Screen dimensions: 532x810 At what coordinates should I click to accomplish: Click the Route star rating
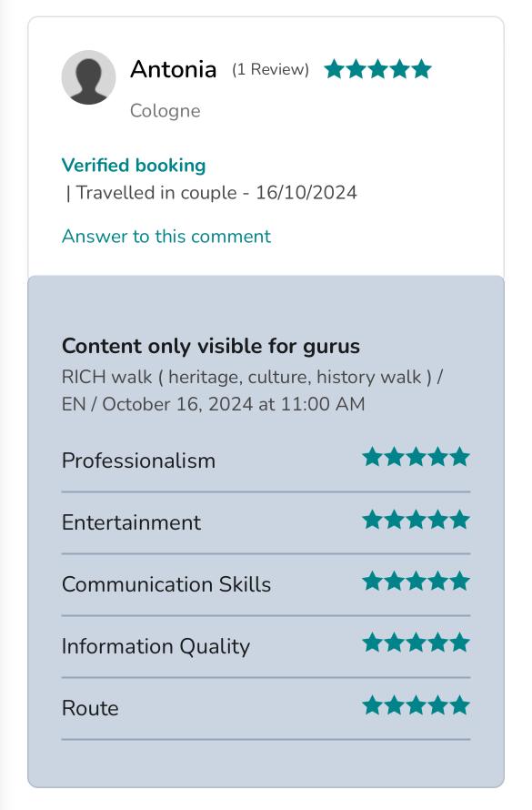416,705
